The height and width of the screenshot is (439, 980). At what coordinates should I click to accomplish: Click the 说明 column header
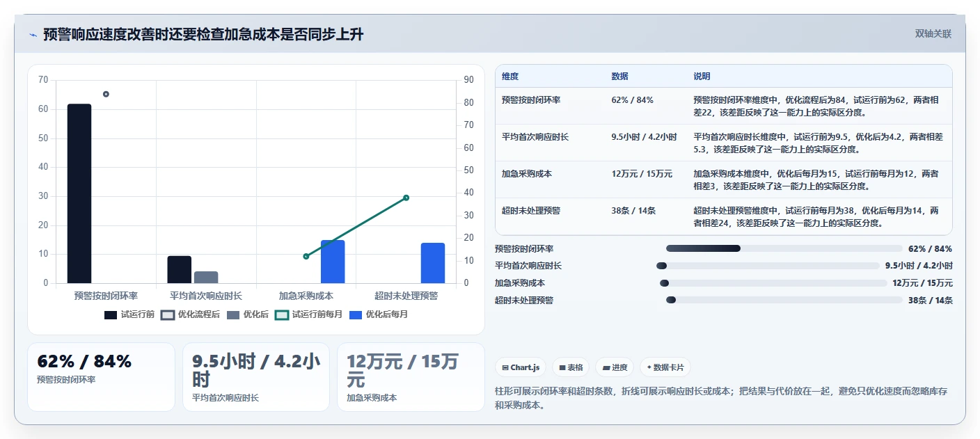702,77
